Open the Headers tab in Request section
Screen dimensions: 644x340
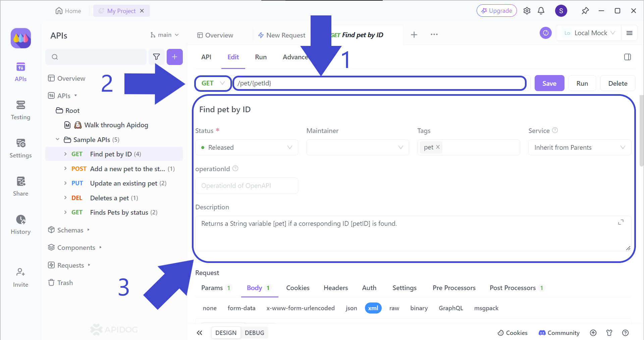(335, 288)
